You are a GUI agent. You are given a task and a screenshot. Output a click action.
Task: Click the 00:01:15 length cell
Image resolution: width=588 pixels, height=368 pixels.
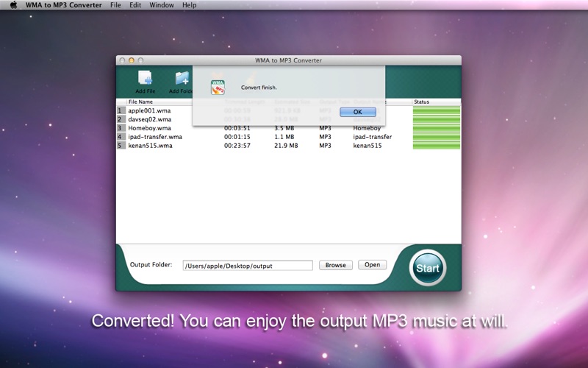point(237,137)
